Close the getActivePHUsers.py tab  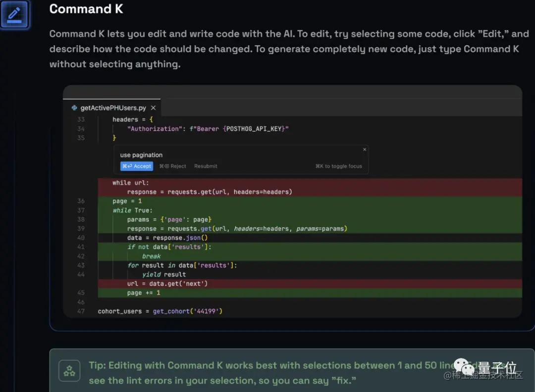(x=153, y=108)
